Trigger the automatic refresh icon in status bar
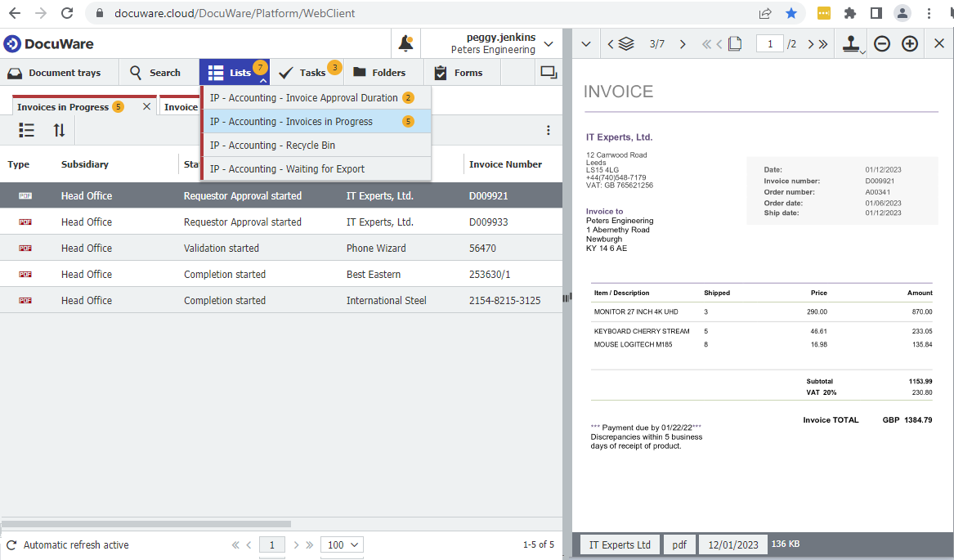 (11, 544)
